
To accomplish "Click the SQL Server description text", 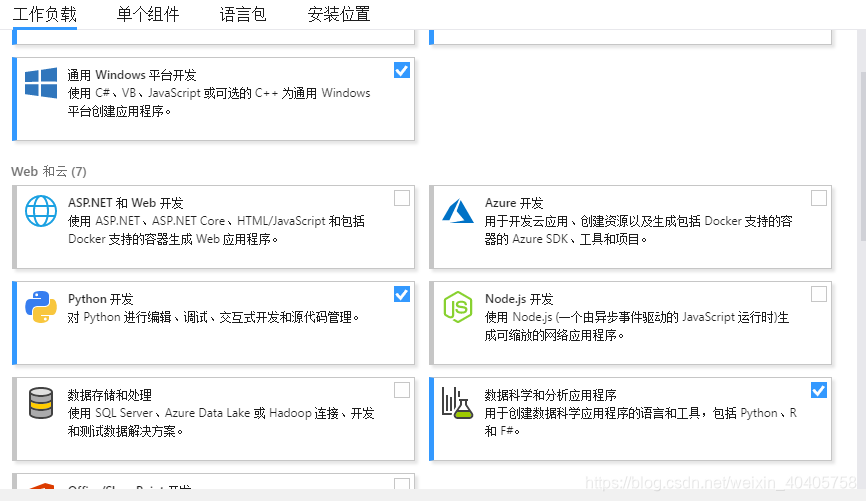I will coord(221,422).
